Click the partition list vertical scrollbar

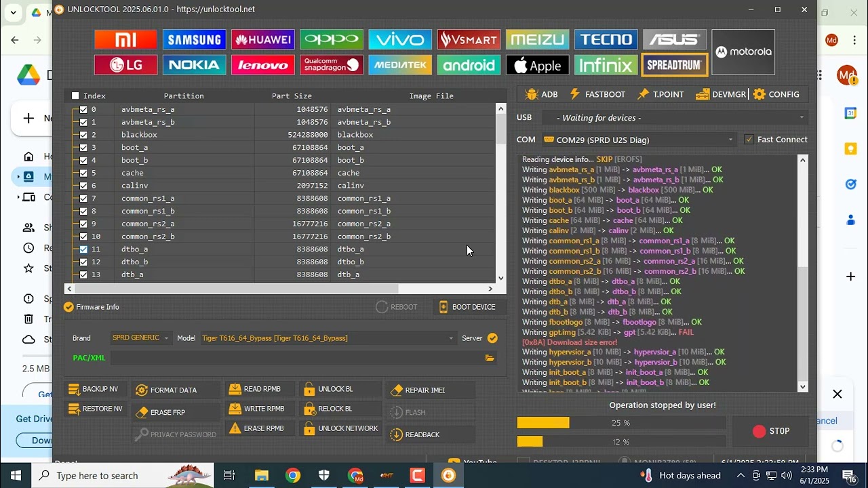tap(501, 193)
